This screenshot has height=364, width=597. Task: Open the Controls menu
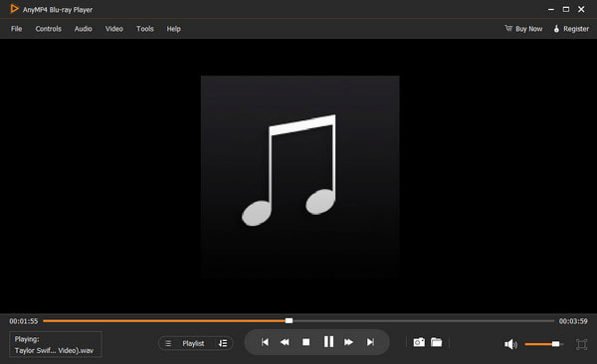49,29
